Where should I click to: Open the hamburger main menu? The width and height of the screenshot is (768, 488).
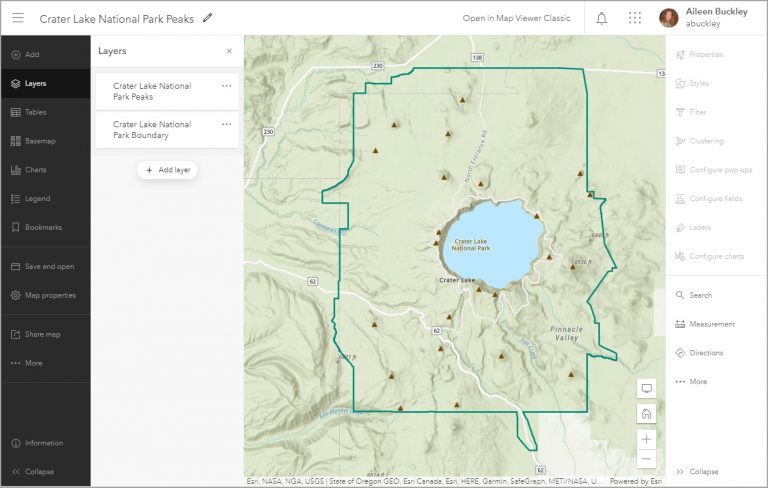18,18
